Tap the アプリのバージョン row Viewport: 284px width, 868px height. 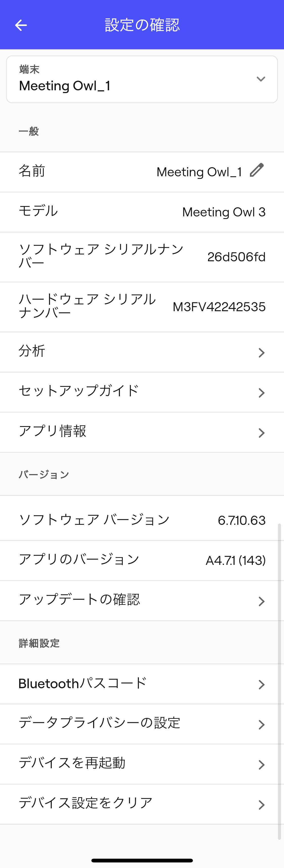tap(142, 560)
